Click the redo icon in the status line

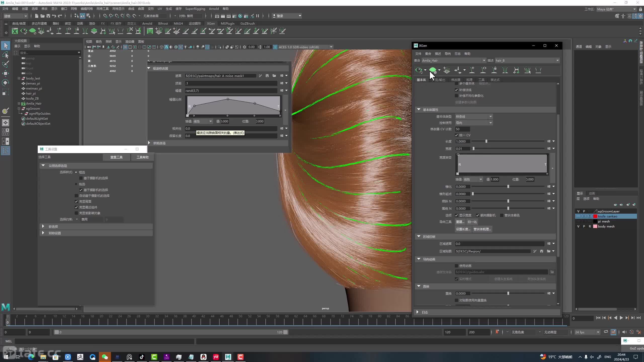click(x=60, y=16)
